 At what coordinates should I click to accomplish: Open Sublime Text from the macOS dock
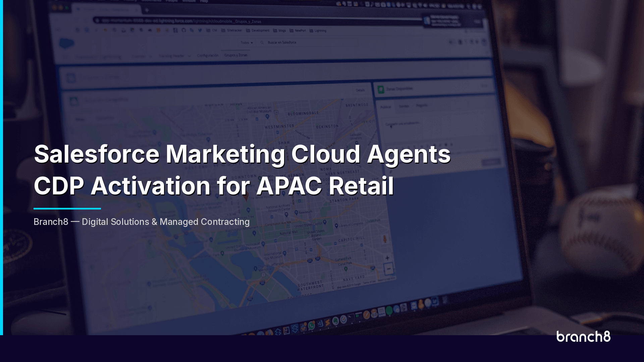(x=327, y=322)
